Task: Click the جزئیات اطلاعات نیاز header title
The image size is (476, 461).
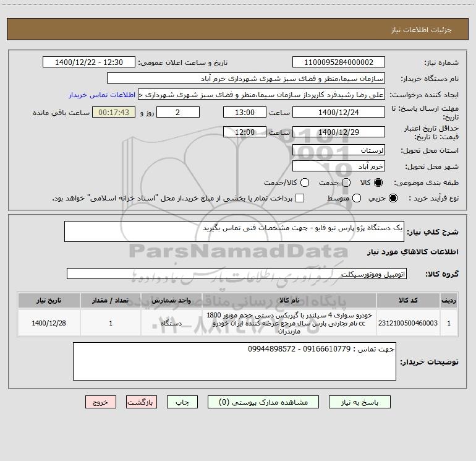Action: (421, 30)
